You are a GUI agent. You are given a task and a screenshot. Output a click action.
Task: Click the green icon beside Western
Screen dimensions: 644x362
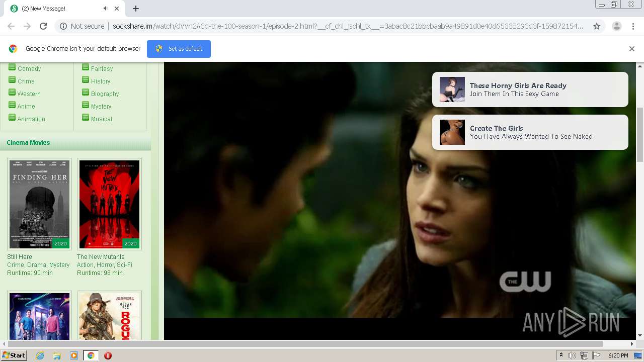click(12, 93)
